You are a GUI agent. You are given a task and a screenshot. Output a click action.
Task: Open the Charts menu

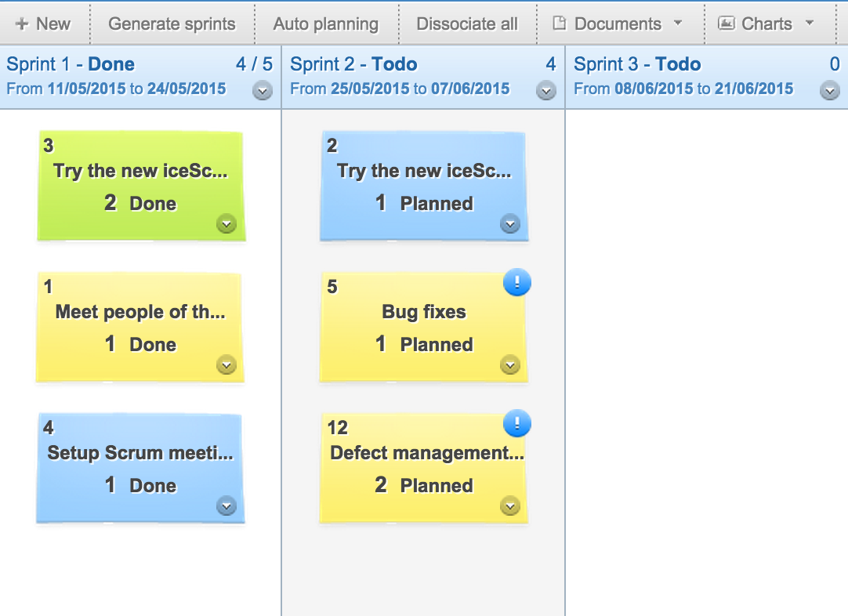pyautogui.click(x=766, y=24)
